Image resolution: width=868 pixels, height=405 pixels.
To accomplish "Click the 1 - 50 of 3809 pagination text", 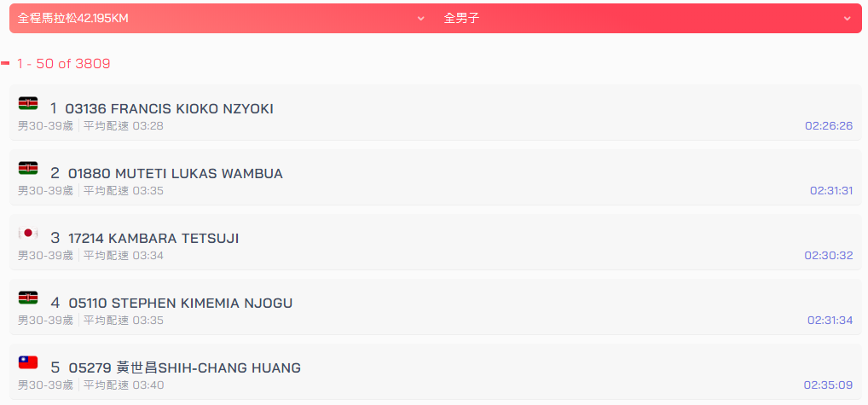I will pyautogui.click(x=64, y=64).
